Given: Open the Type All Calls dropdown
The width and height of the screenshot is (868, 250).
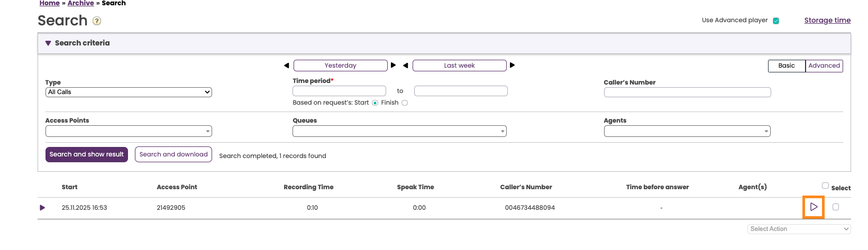Looking at the screenshot, I should 129,92.
